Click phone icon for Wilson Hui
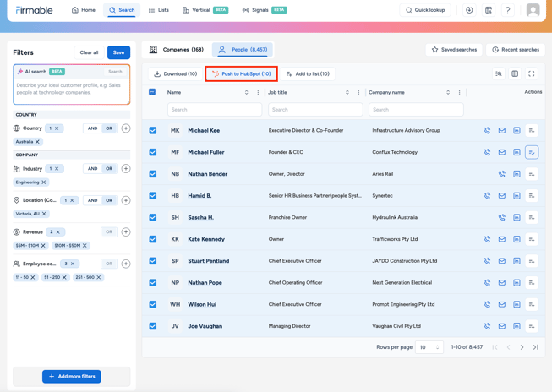 click(487, 304)
